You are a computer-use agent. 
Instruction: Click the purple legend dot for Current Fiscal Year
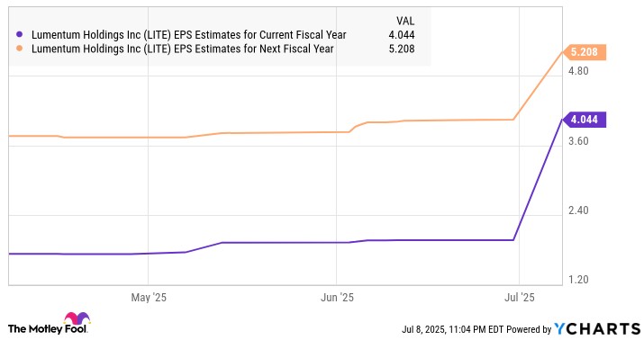[19, 34]
